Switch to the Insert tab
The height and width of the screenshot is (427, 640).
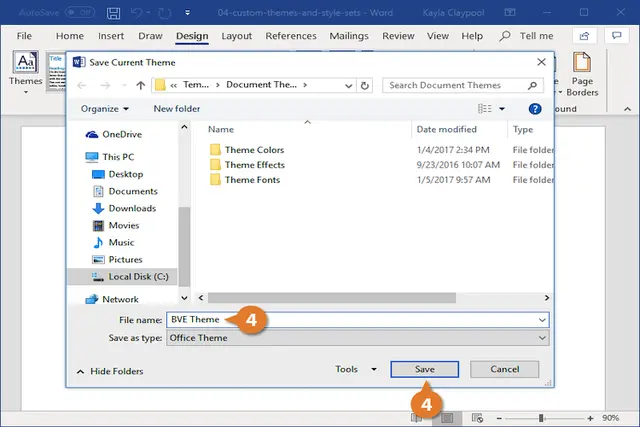click(x=111, y=36)
